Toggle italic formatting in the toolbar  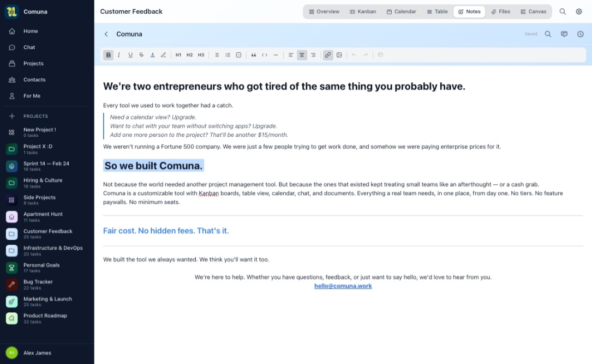coord(119,55)
